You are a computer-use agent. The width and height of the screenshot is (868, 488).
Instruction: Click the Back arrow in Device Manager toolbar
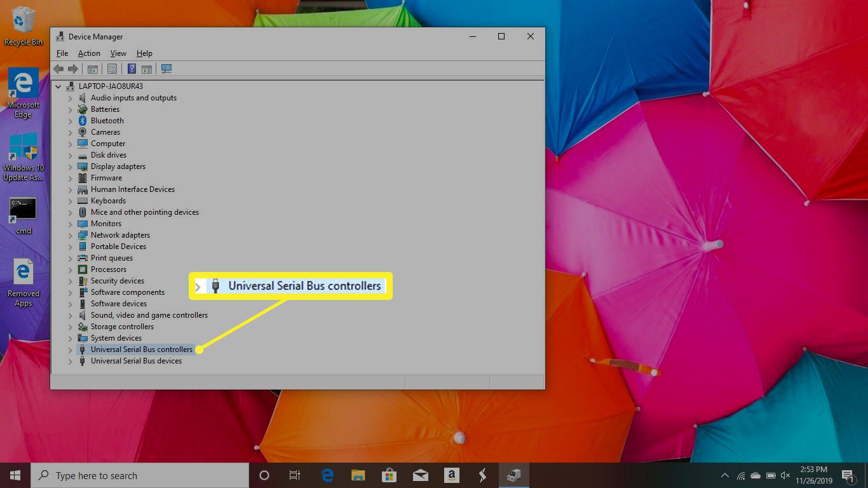pyautogui.click(x=58, y=69)
